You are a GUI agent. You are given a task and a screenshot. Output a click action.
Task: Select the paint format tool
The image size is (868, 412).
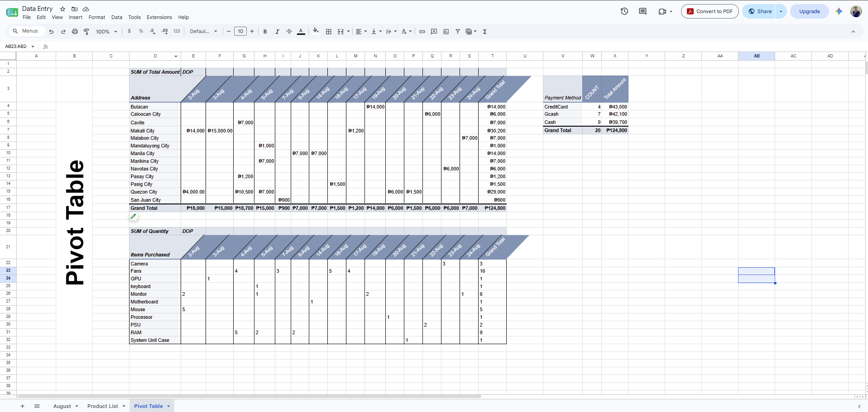[x=86, y=32]
